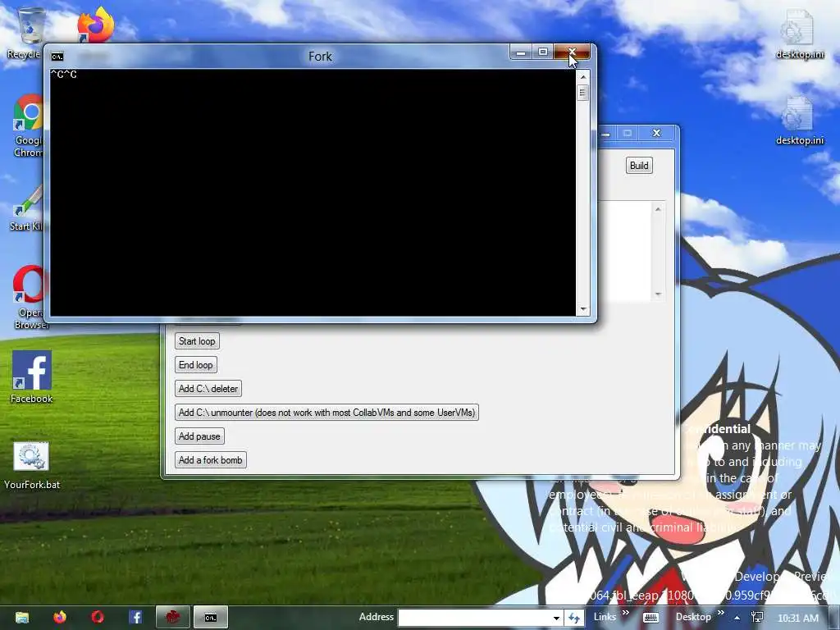
Task: Launch Opera from the taskbar
Action: click(98, 617)
